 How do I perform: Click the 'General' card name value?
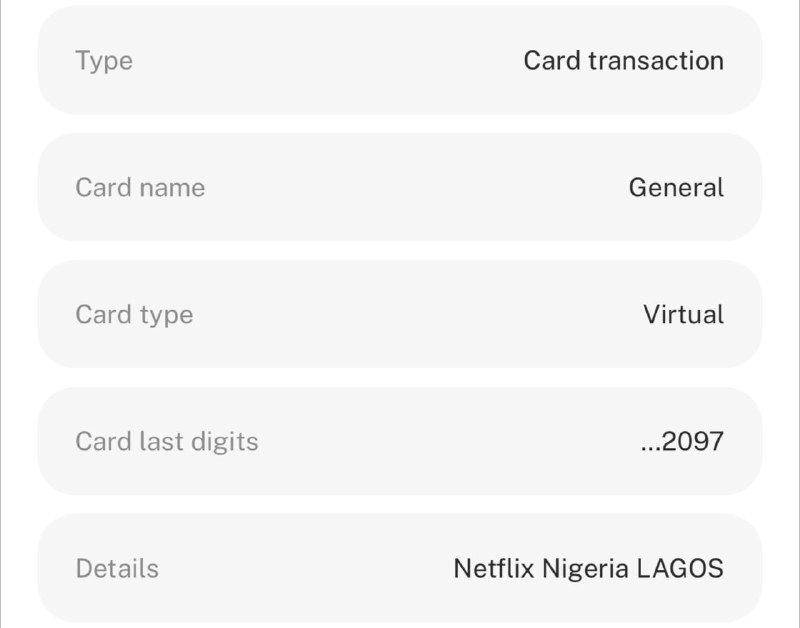tap(676, 188)
